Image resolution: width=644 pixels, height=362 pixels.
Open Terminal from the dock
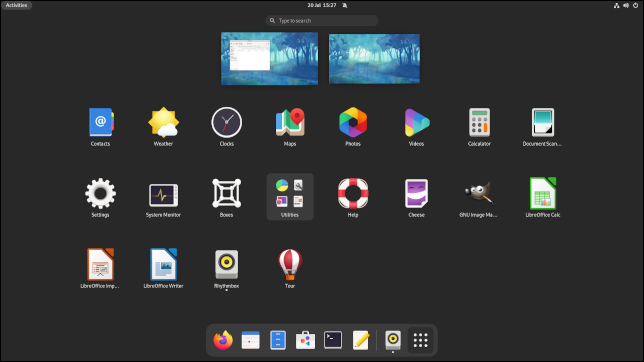(333, 340)
